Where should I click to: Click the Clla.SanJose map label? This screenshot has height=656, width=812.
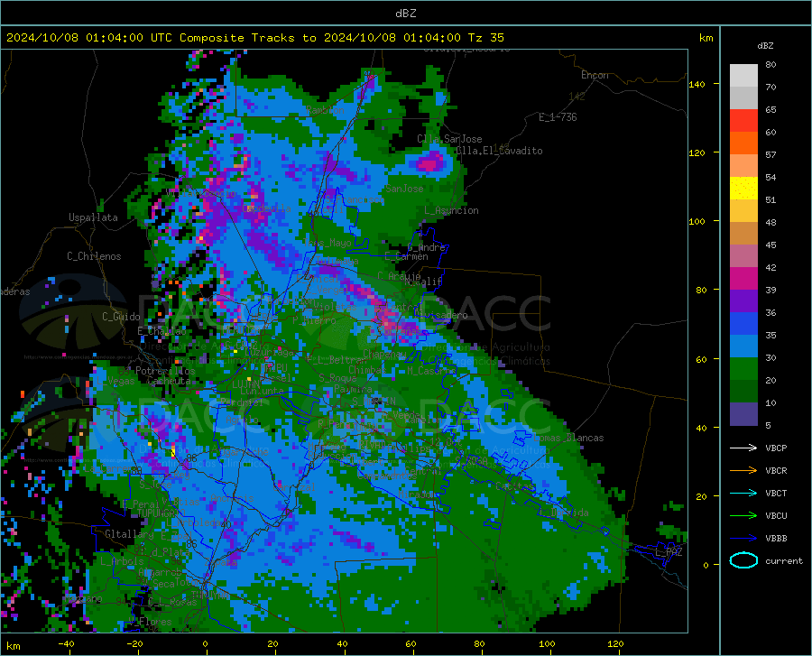(x=449, y=139)
